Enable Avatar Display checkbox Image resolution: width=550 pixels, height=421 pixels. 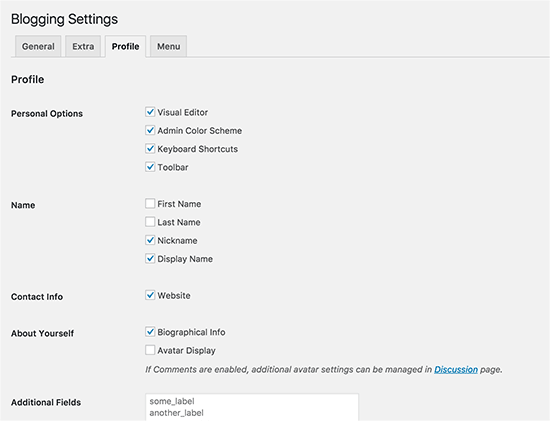coord(150,350)
